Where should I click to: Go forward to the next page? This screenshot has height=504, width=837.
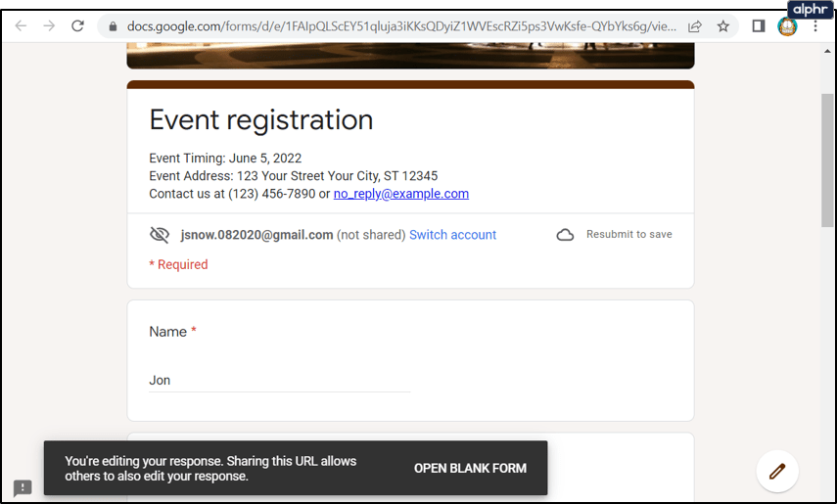(x=49, y=25)
